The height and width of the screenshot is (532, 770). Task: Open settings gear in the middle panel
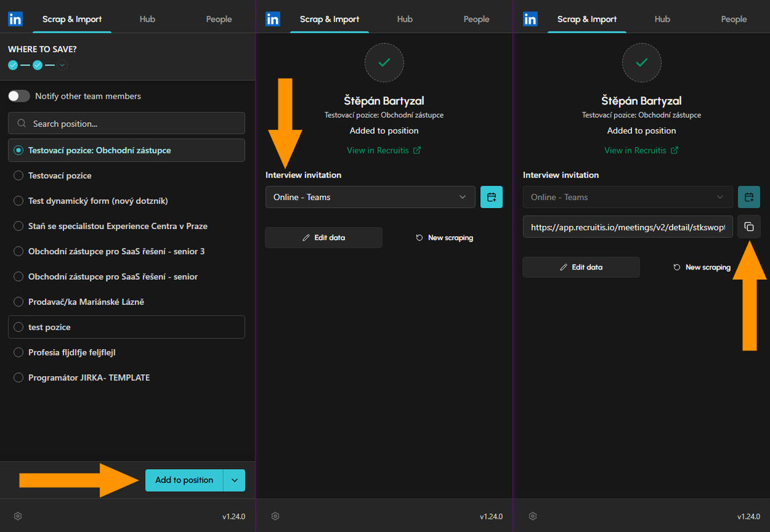(275, 516)
